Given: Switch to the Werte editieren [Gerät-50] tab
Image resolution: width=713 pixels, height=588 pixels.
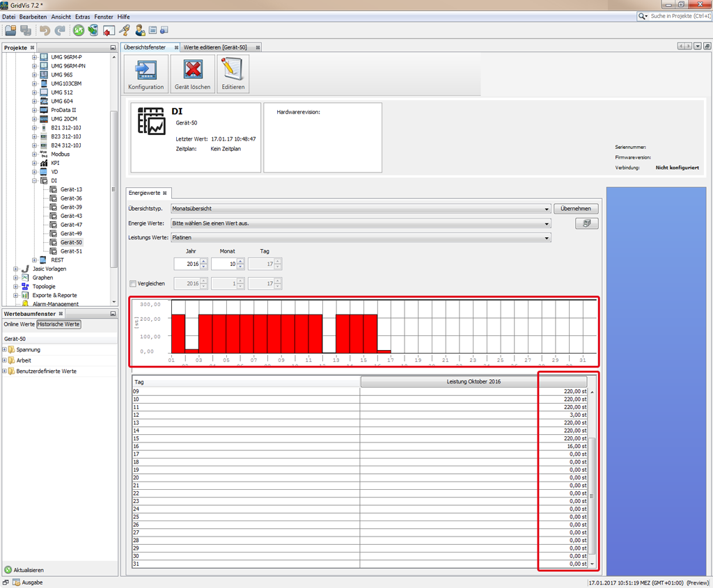Looking at the screenshot, I should pyautogui.click(x=216, y=47).
